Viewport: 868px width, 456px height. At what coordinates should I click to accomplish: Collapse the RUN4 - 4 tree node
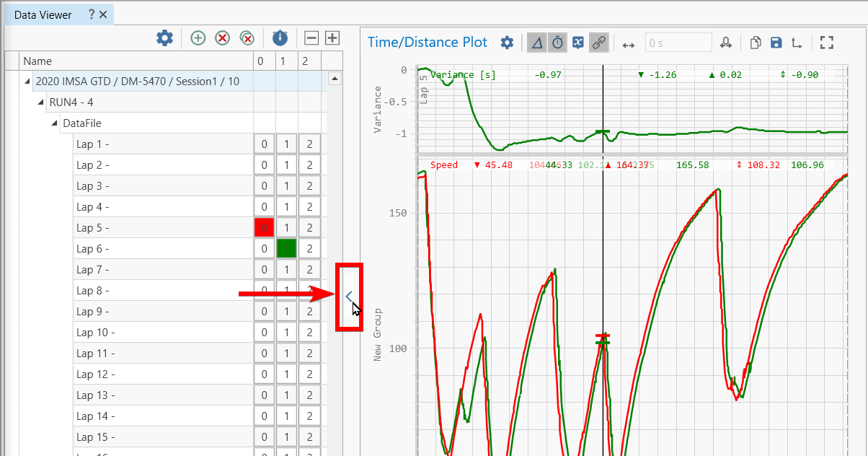(41, 102)
